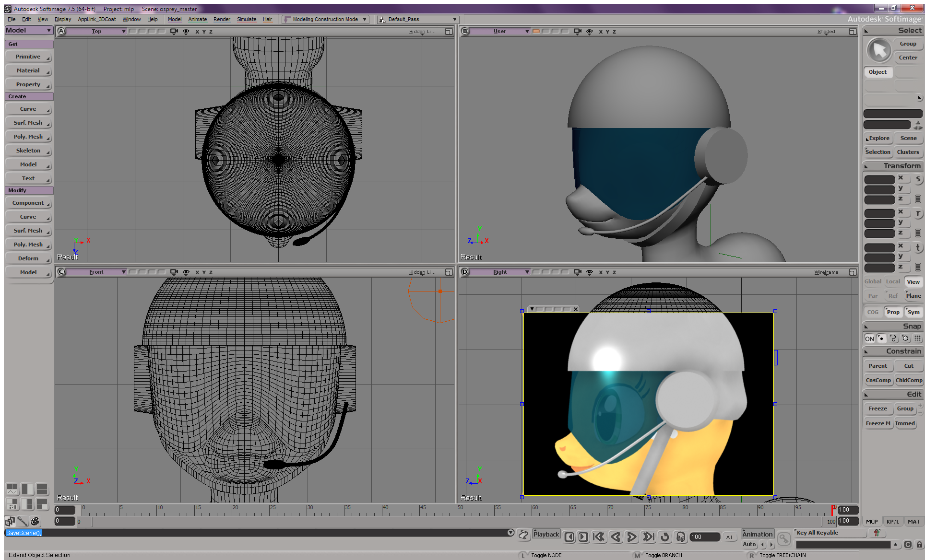Click the lock icon at bottom right
925x560 pixels.
click(x=919, y=545)
